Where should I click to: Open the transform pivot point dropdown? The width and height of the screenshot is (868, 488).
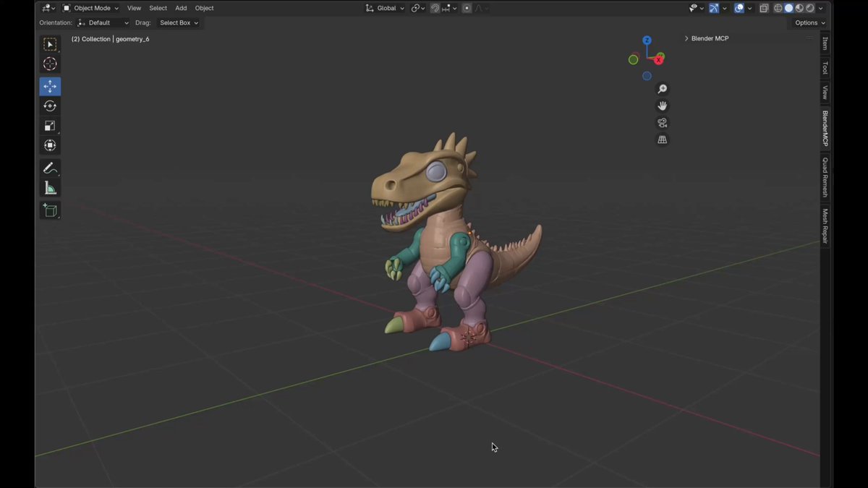(418, 8)
